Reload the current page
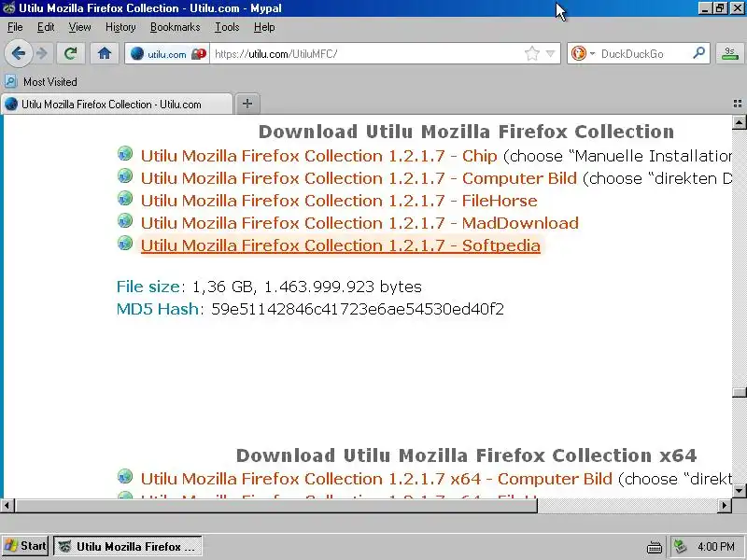747x560 pixels. click(71, 53)
